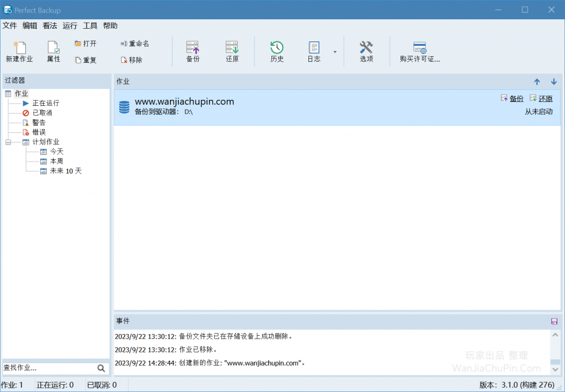
Task: Filter jobs by 正在运行
Action: (46, 103)
